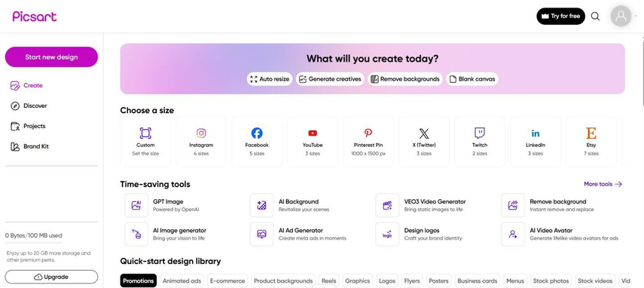Select the Flyers tab
The height and width of the screenshot is (288, 644).
pyautogui.click(x=412, y=281)
